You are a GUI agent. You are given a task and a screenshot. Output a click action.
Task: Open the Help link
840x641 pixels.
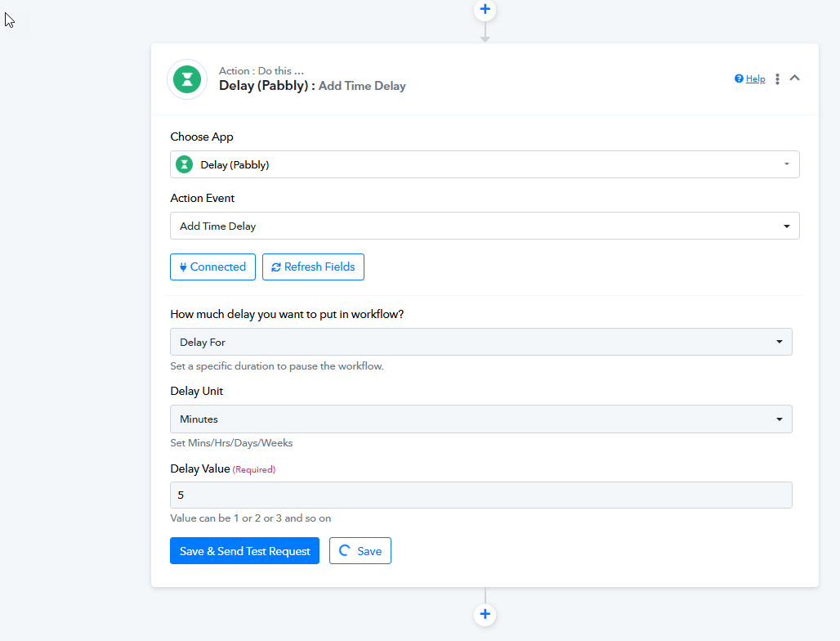(x=755, y=79)
